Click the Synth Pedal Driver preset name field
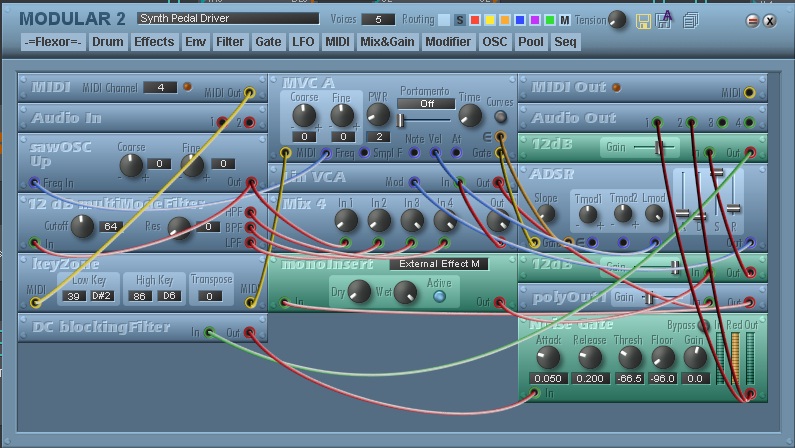The width and height of the screenshot is (795, 448). 228,19
